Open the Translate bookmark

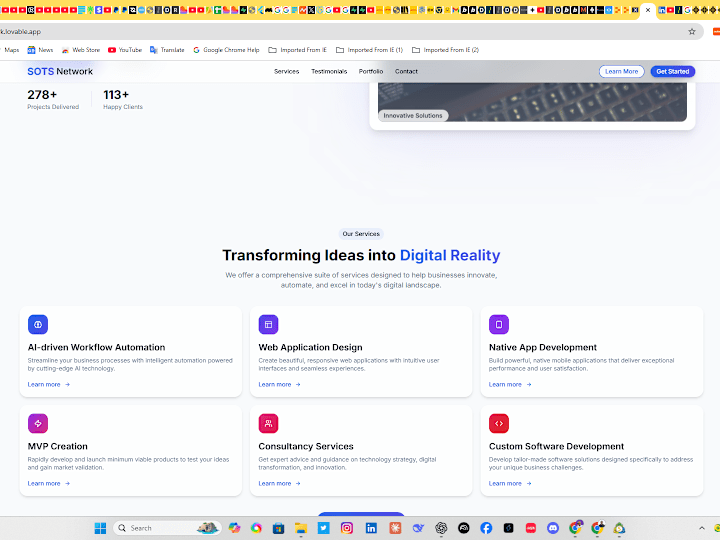167,50
